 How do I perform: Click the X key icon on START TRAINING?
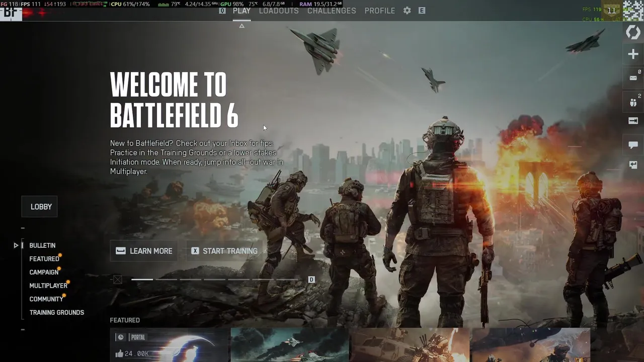[x=195, y=251]
